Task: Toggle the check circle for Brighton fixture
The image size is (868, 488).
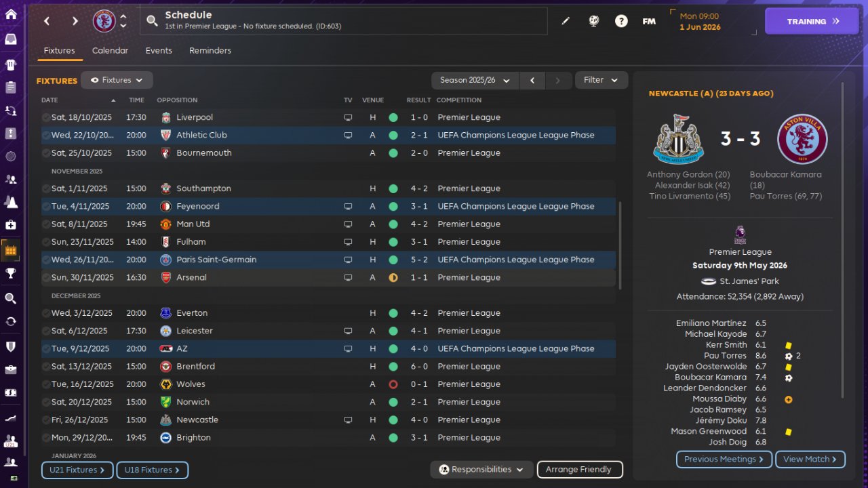Action: [45, 438]
